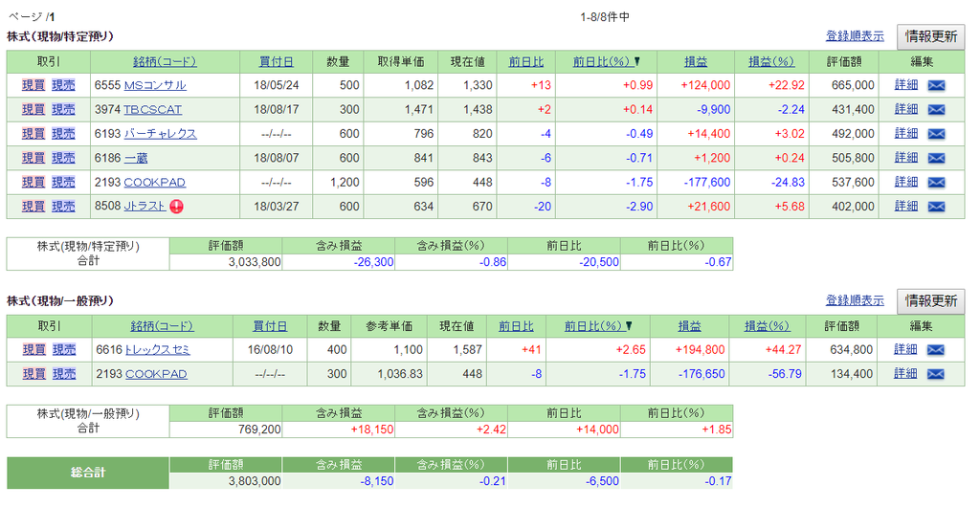This screenshot has height=507, width=980.
Task: Select the 1-8/8件中 count text
Action: 605,17
